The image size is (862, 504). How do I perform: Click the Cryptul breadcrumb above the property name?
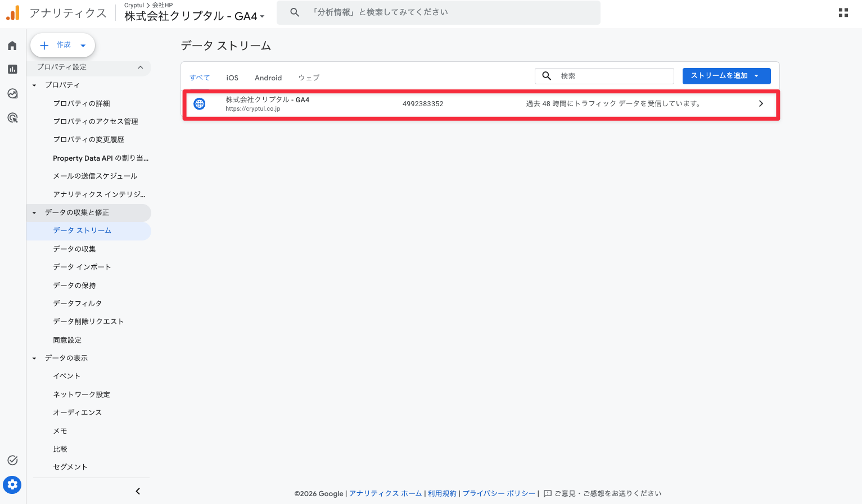[x=134, y=5]
